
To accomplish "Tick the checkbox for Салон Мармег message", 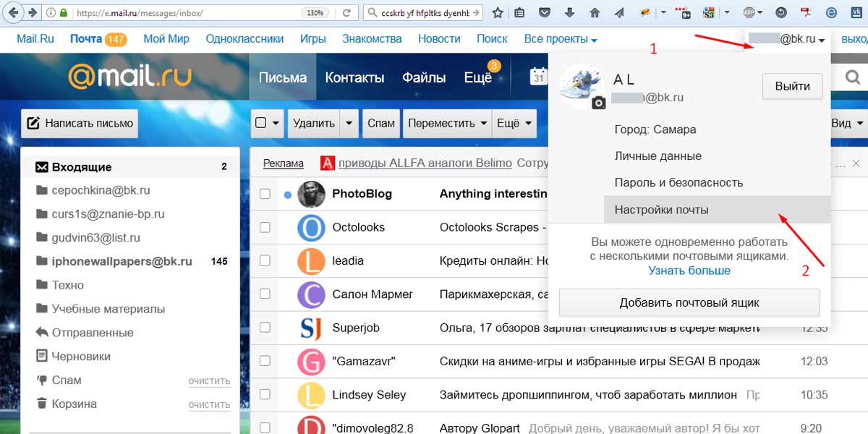I will [x=265, y=294].
